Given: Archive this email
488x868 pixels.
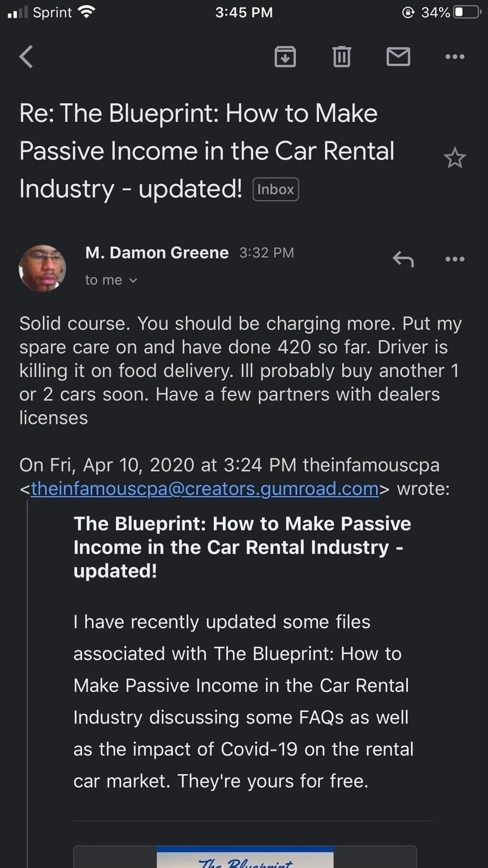Looking at the screenshot, I should click(x=285, y=57).
